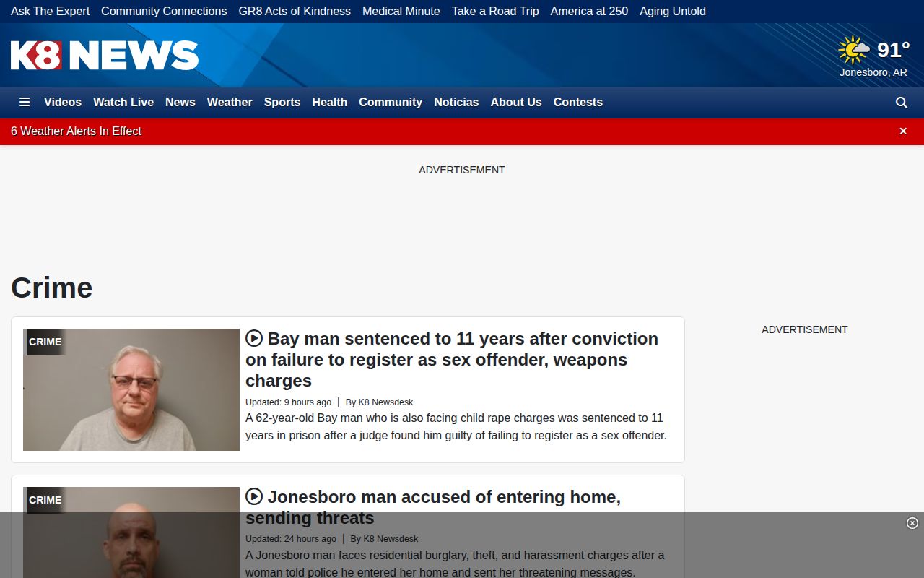Close the bottom overlay ad
This screenshot has width=924, height=578.
coord(912,523)
